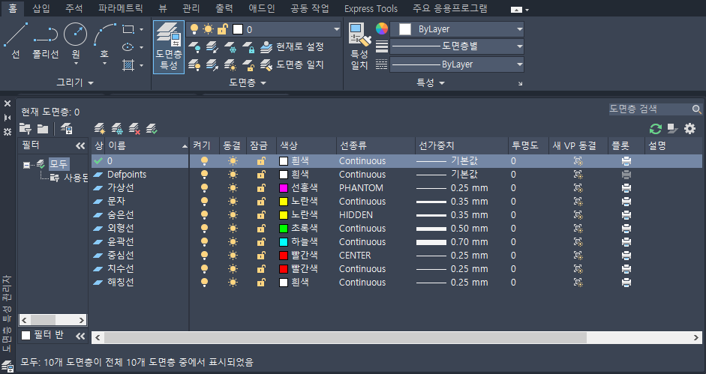Click the New Group Filter folder icon

tap(43, 129)
